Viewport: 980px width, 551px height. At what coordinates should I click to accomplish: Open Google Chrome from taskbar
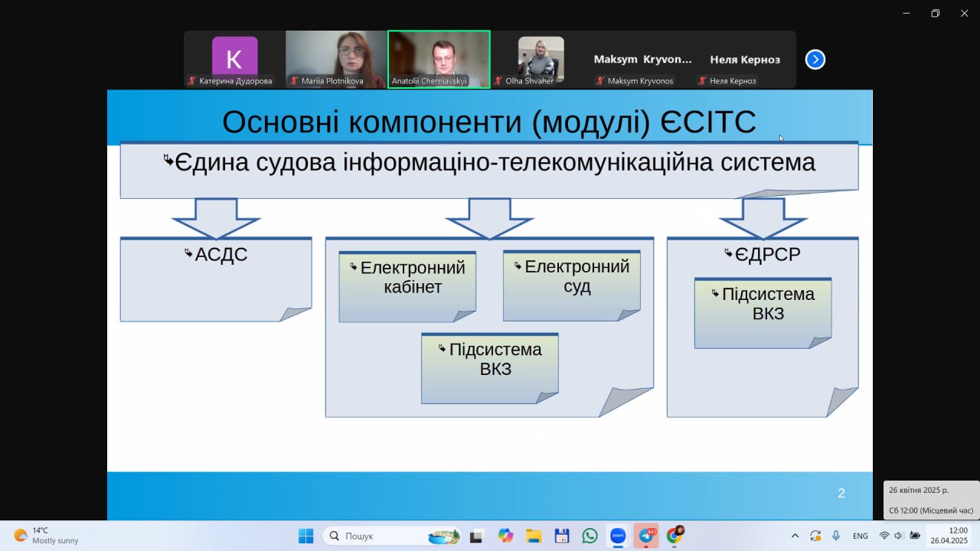[x=675, y=536]
